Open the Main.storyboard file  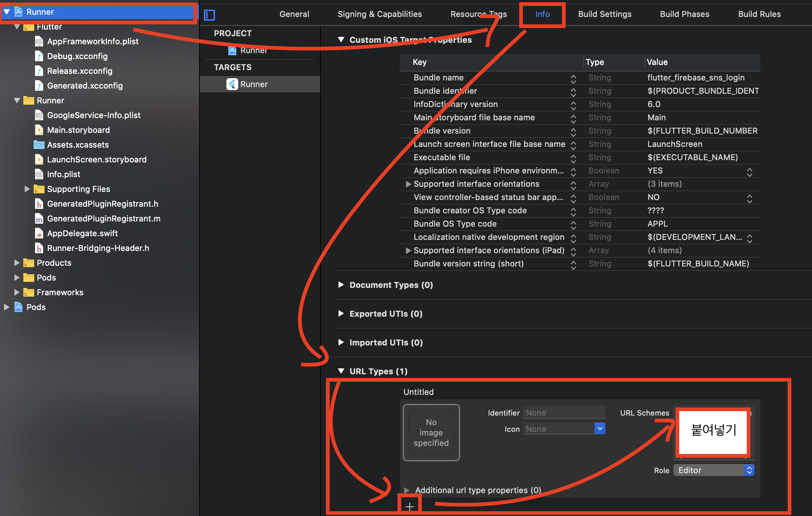pyautogui.click(x=78, y=130)
